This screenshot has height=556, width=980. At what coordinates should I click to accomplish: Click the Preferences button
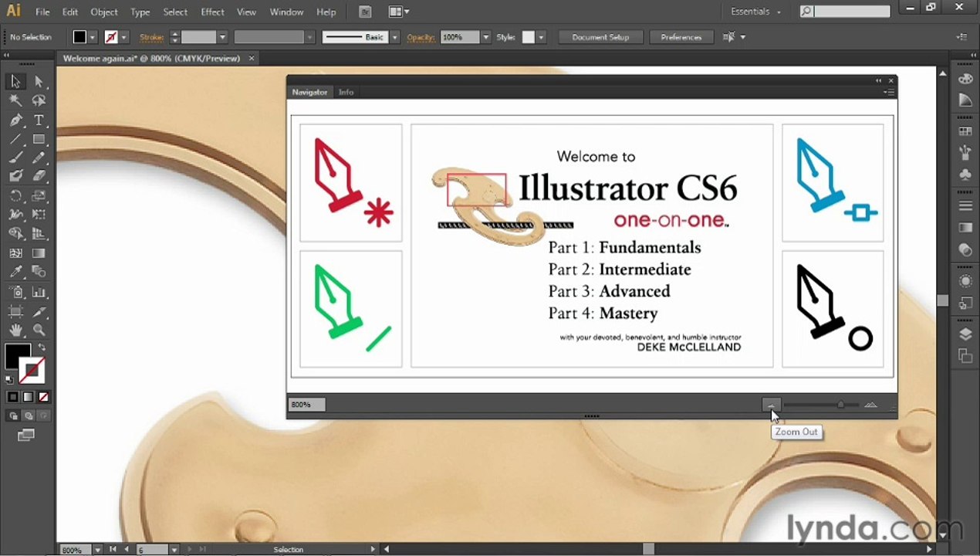(681, 37)
